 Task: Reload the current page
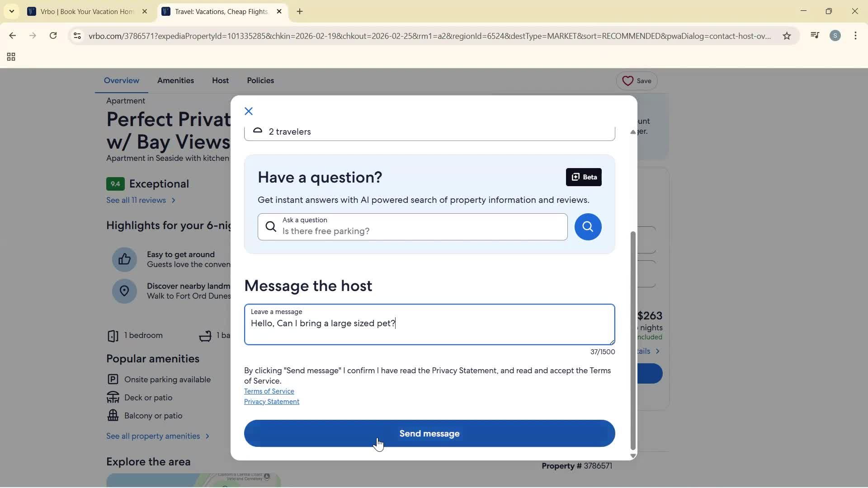tap(53, 36)
